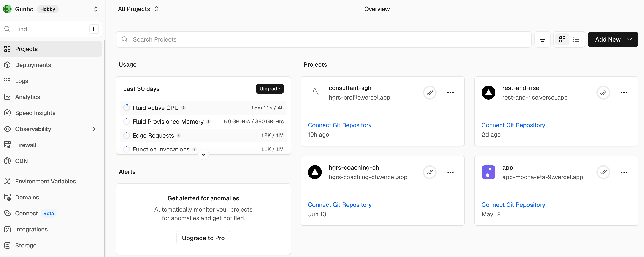The width and height of the screenshot is (644, 257).
Task: Open the hgrs-coaching-ch more options menu
Action: click(450, 172)
